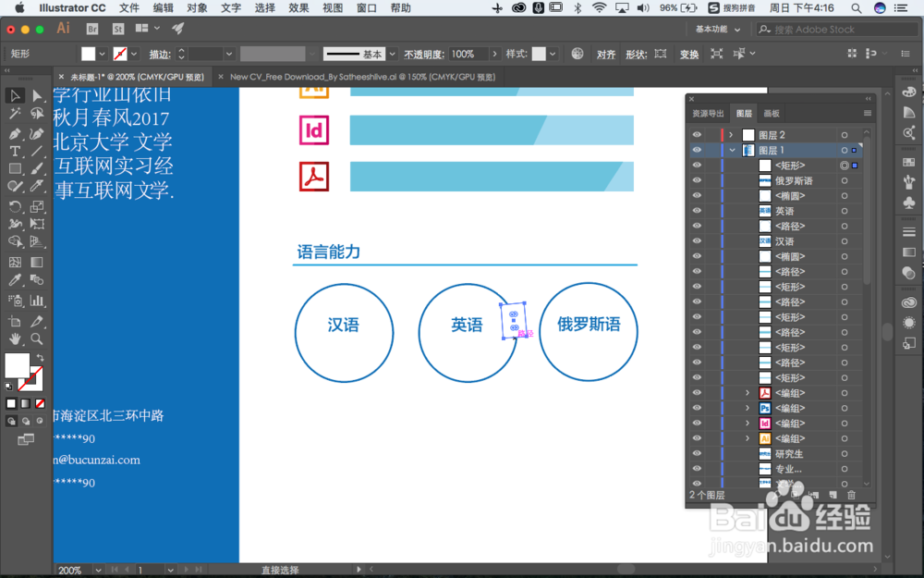Open Adobe Stock via St icon

118,29
